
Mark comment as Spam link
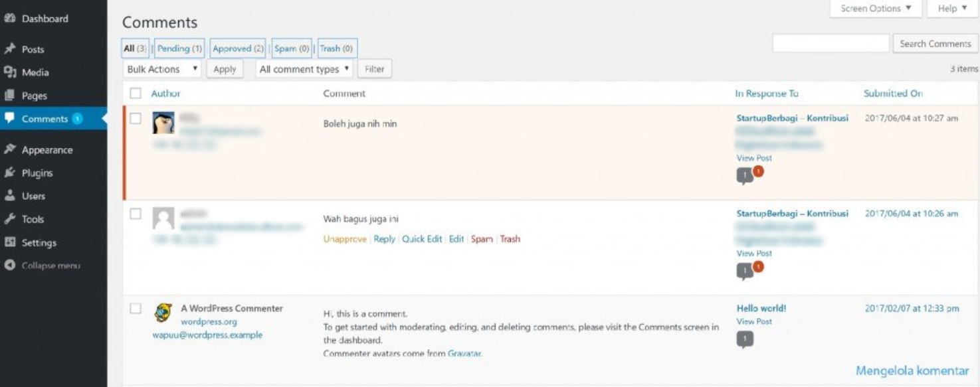coord(482,239)
